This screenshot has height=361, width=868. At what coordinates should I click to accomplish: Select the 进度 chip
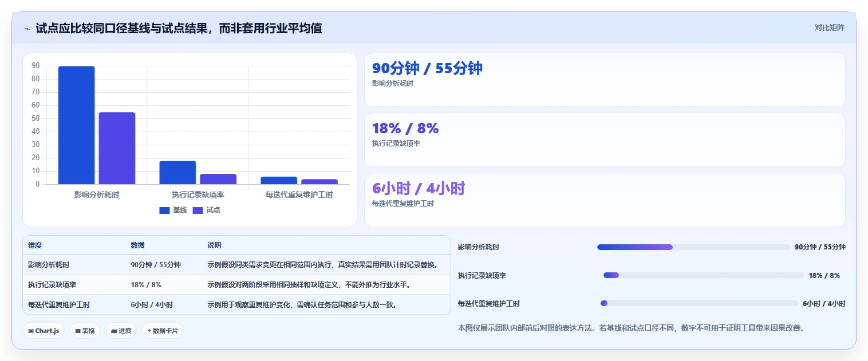coord(121,331)
